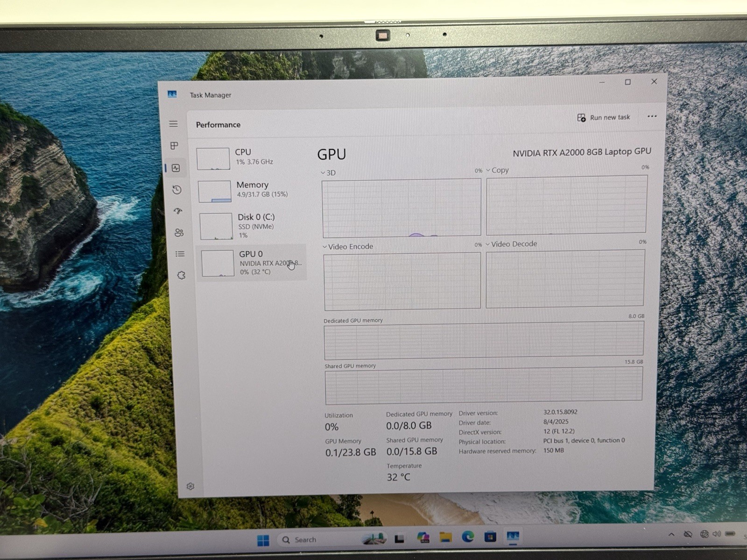The image size is (747, 560).
Task: Open the volume speaker tray icon
Action: (717, 533)
